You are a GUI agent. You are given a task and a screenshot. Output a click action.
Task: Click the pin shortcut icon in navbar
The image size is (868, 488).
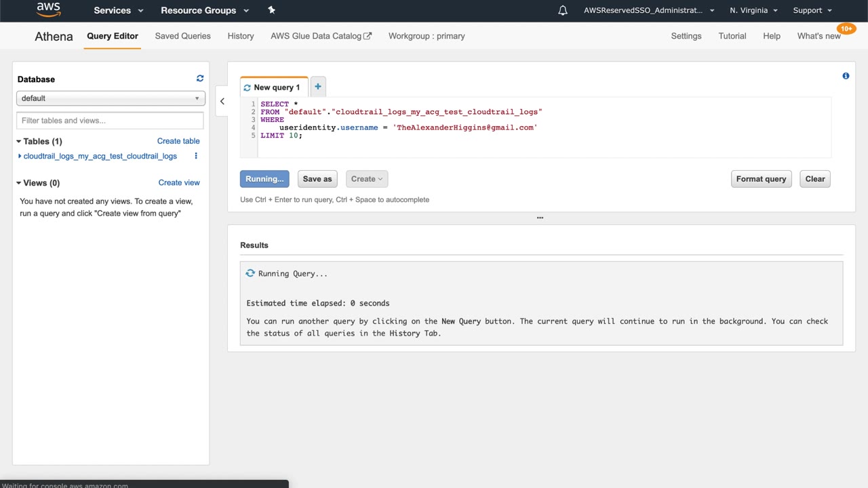[271, 10]
